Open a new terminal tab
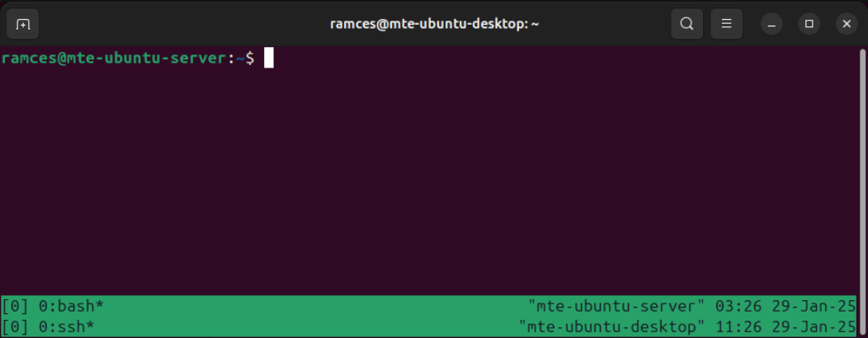This screenshot has height=338, width=868. click(23, 24)
